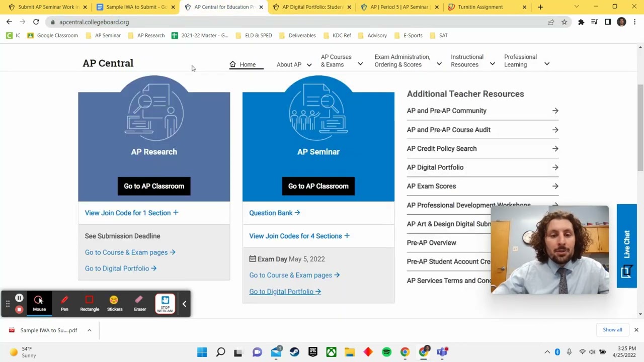Screen dimensions: 644x362
Task: Pause the screen recording
Action: click(19, 298)
